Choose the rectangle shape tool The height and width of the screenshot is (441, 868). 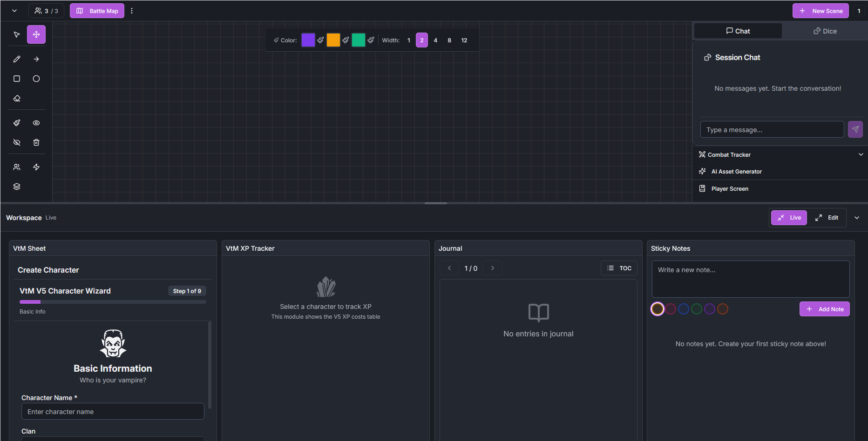point(17,79)
